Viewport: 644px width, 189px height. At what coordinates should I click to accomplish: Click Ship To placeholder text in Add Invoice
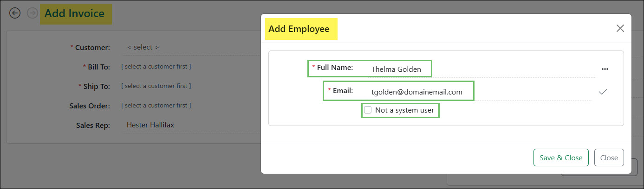pyautogui.click(x=156, y=86)
